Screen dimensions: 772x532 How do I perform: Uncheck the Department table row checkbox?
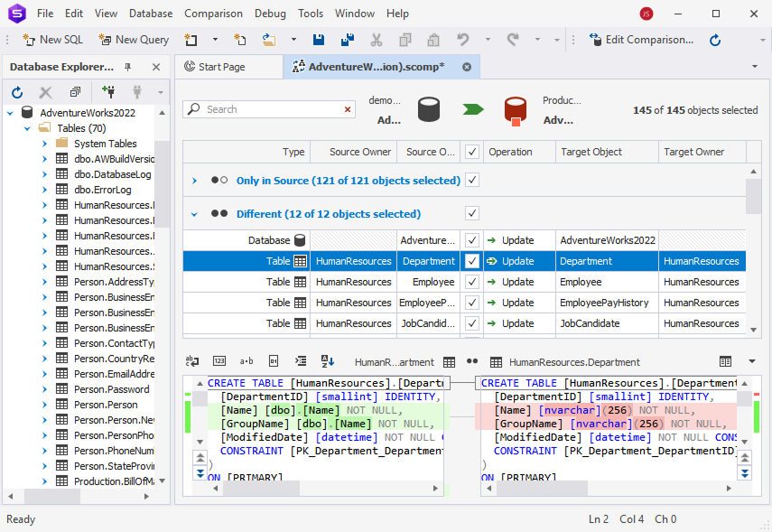click(471, 260)
